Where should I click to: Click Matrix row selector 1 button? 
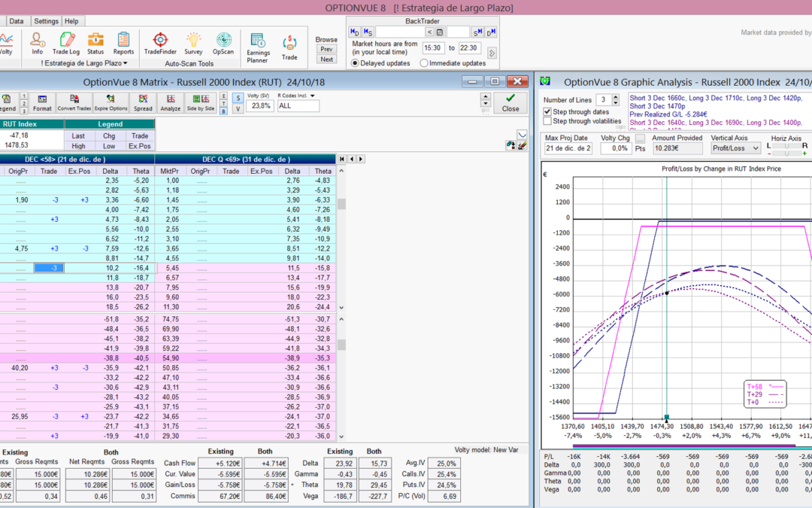click(x=24, y=96)
